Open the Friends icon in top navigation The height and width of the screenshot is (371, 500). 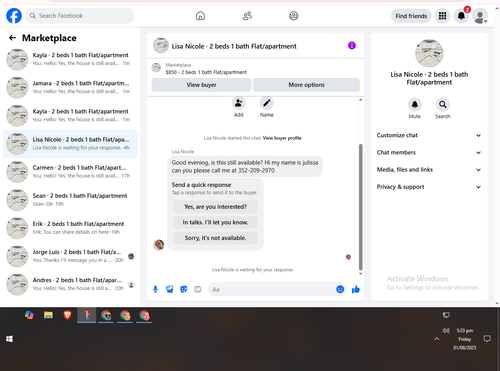(x=247, y=16)
